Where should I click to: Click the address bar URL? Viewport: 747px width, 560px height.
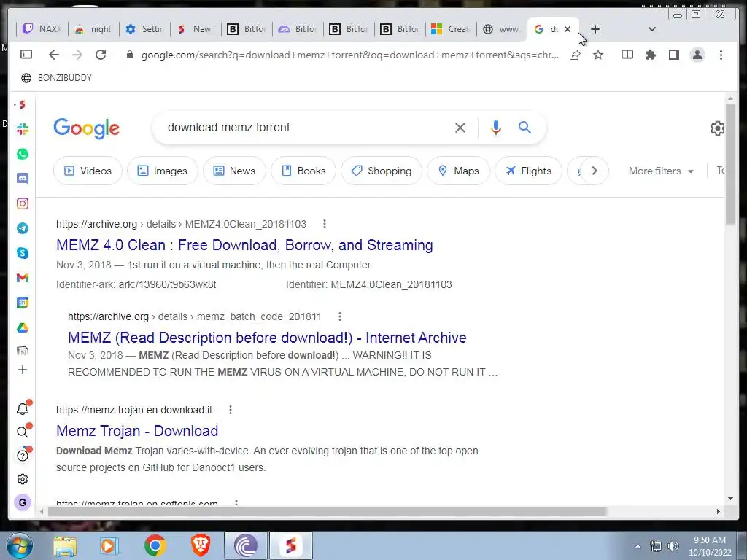349,55
